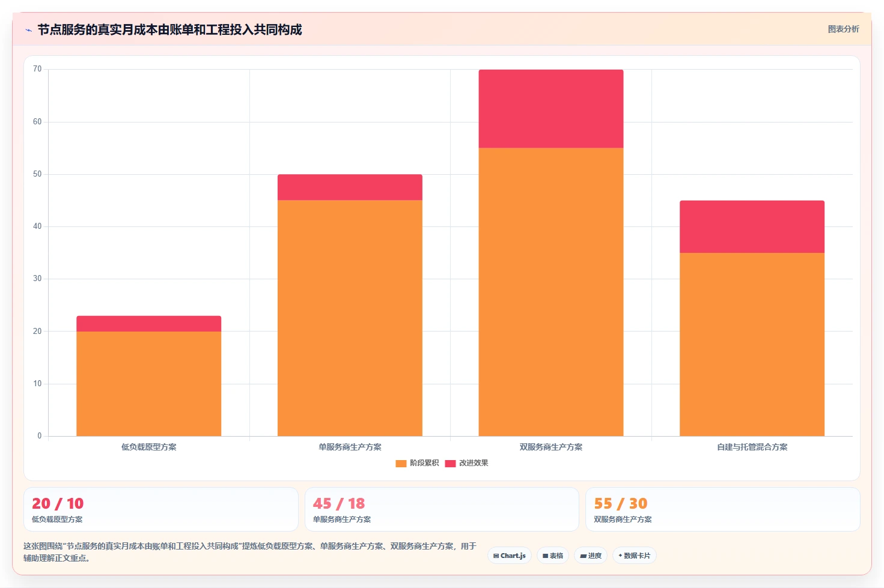Click the small blue icon before the title

coord(28,30)
